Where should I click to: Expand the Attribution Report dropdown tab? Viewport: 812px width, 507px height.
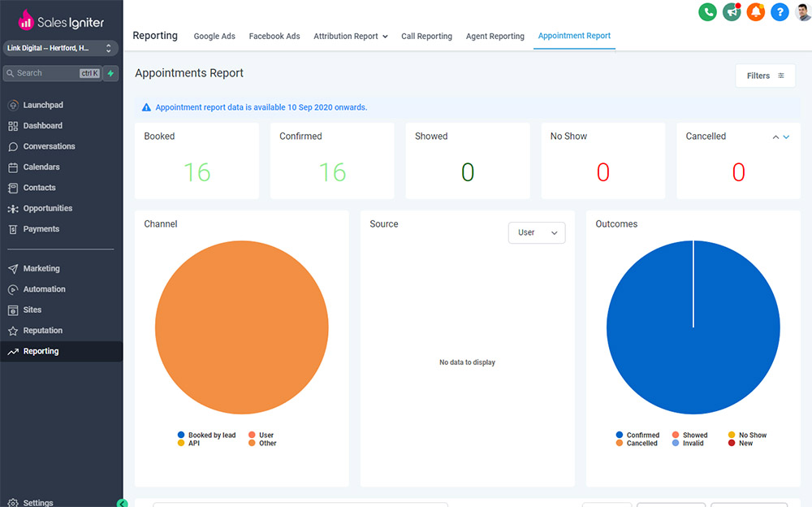pyautogui.click(x=351, y=37)
